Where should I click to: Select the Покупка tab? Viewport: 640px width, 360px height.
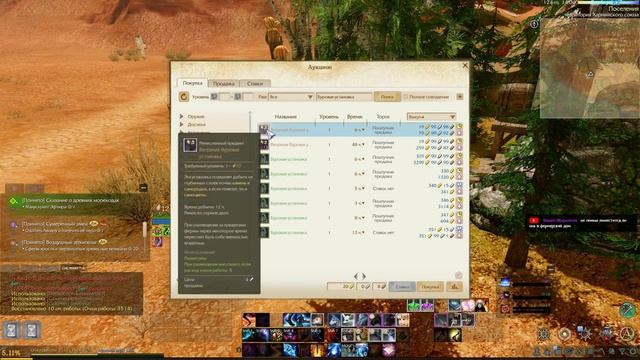coord(192,83)
